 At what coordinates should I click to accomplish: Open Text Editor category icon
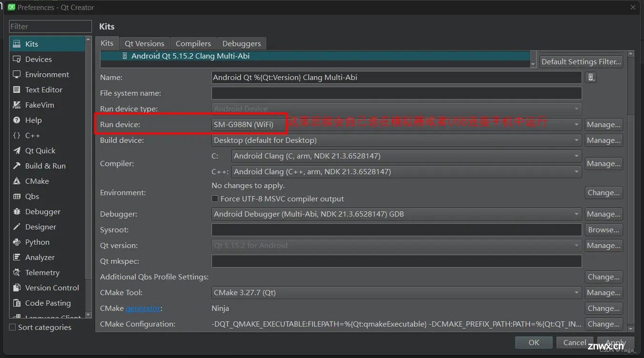(x=17, y=89)
